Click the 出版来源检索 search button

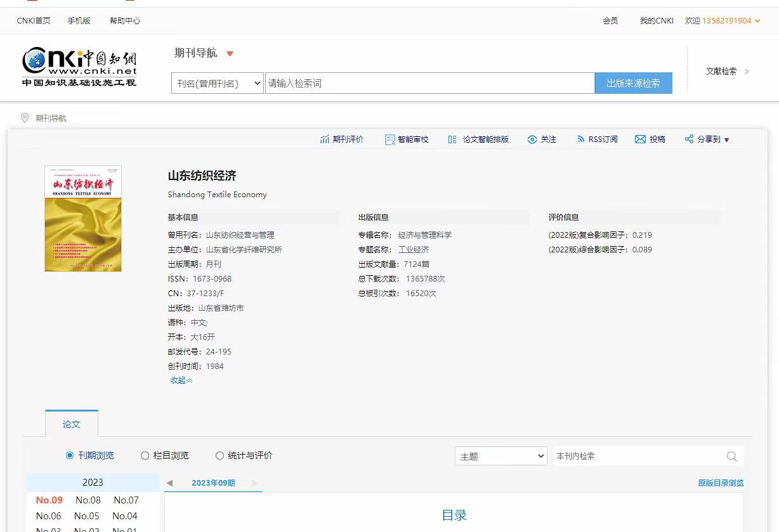tap(633, 83)
